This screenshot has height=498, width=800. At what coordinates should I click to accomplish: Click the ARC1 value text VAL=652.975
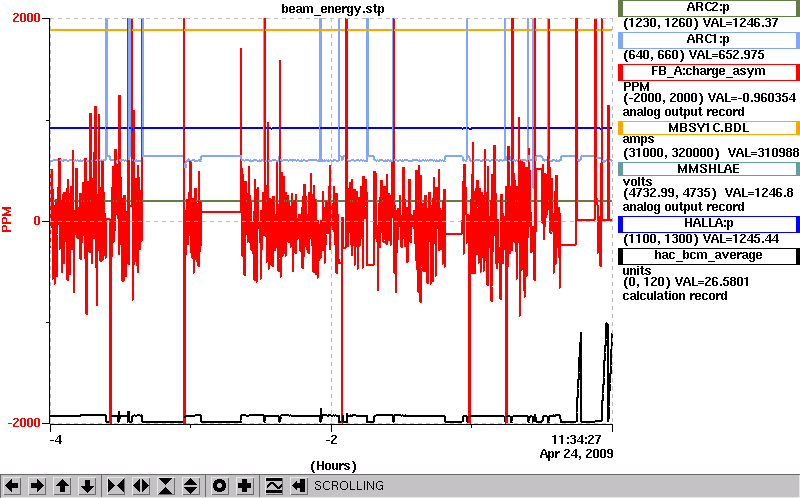pyautogui.click(x=727, y=55)
